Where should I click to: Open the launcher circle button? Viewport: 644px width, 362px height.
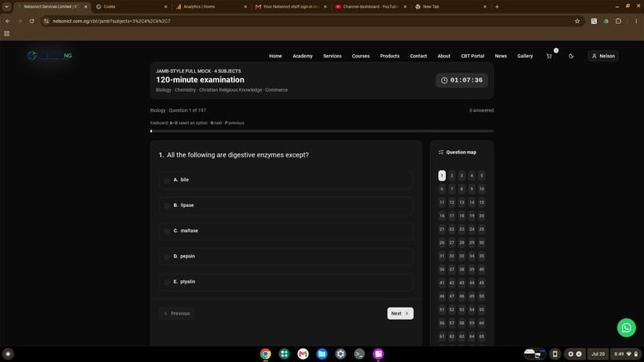(x=8, y=354)
